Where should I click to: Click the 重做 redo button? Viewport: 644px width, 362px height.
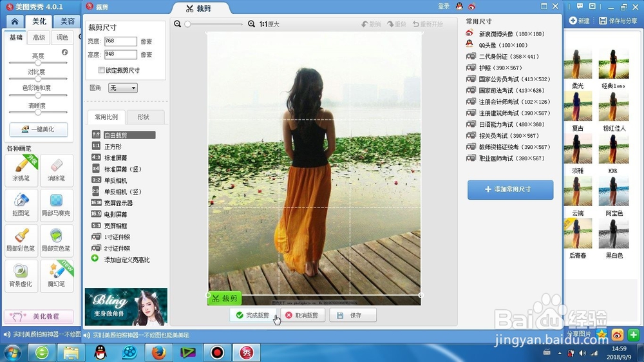396,24
